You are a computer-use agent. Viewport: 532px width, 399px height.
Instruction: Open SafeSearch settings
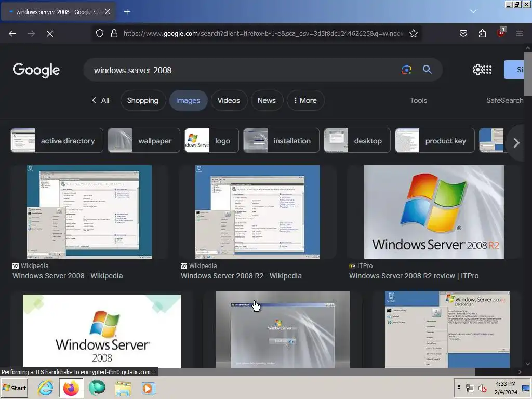(x=505, y=100)
